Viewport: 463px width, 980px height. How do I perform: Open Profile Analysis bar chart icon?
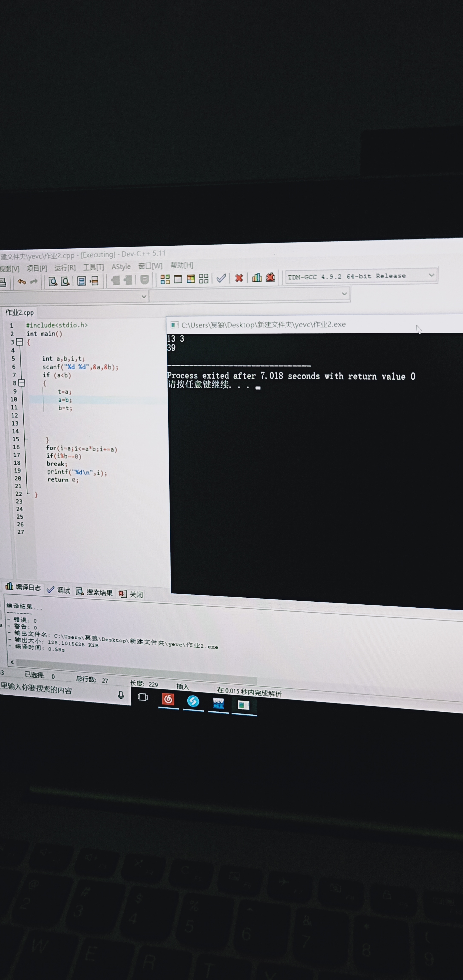[x=257, y=277]
